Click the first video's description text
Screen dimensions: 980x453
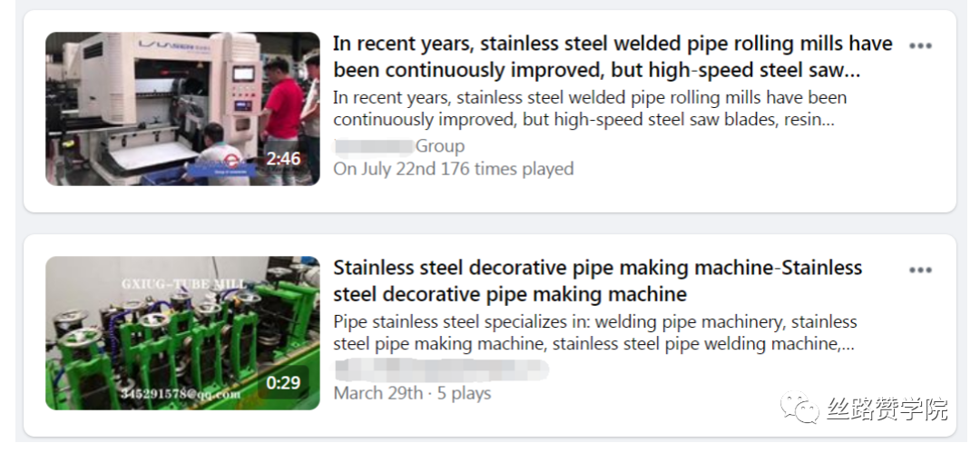pyautogui.click(x=590, y=108)
